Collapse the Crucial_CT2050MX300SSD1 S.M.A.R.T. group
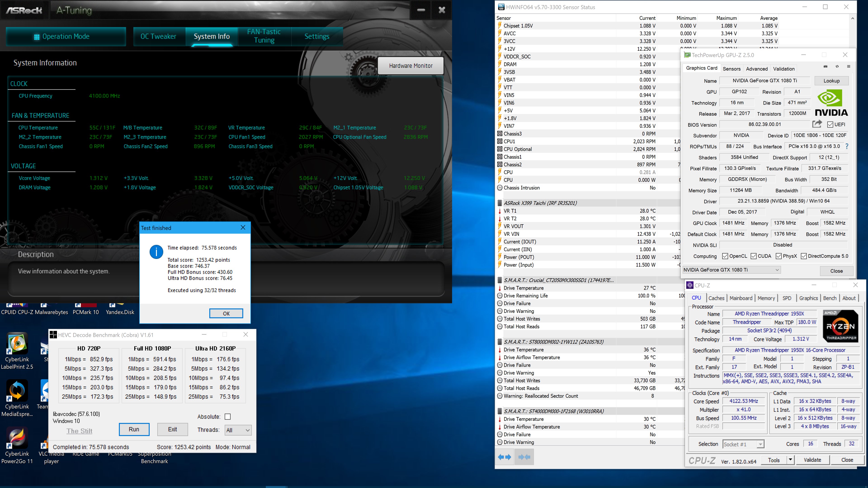The image size is (868, 488). pos(500,280)
